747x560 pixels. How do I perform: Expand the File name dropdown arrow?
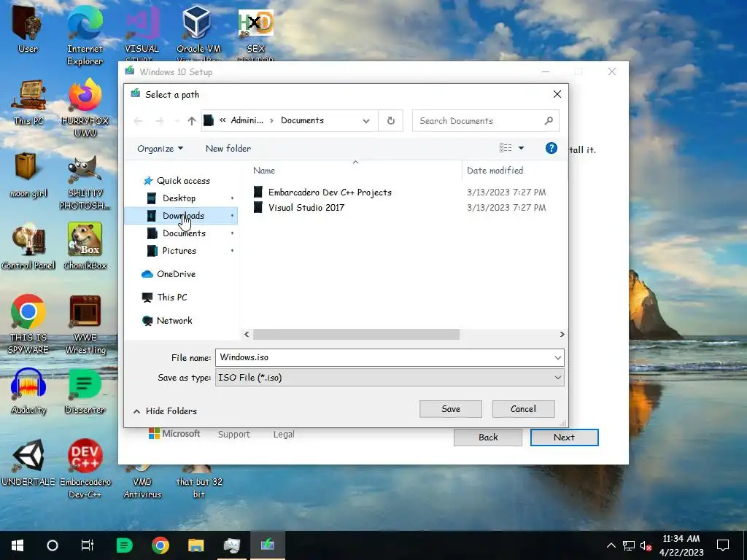coord(557,357)
